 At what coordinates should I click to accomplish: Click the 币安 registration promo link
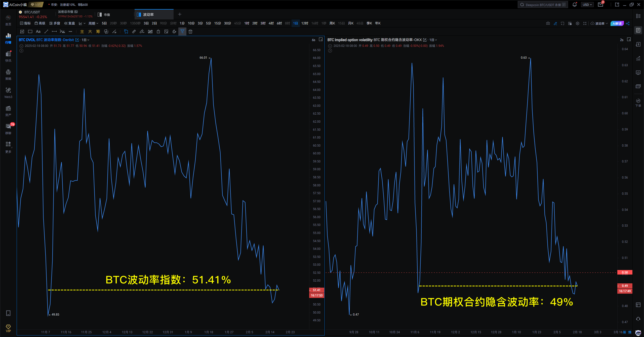[69, 5]
